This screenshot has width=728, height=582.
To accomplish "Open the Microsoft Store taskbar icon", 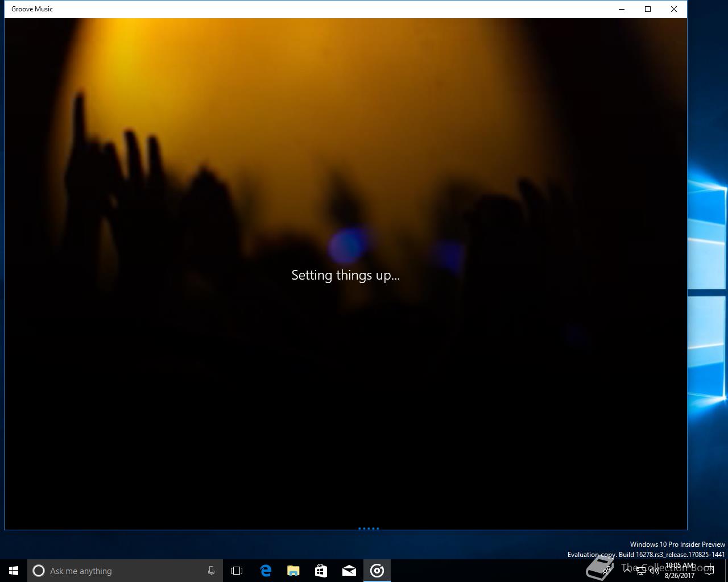I will click(x=321, y=571).
